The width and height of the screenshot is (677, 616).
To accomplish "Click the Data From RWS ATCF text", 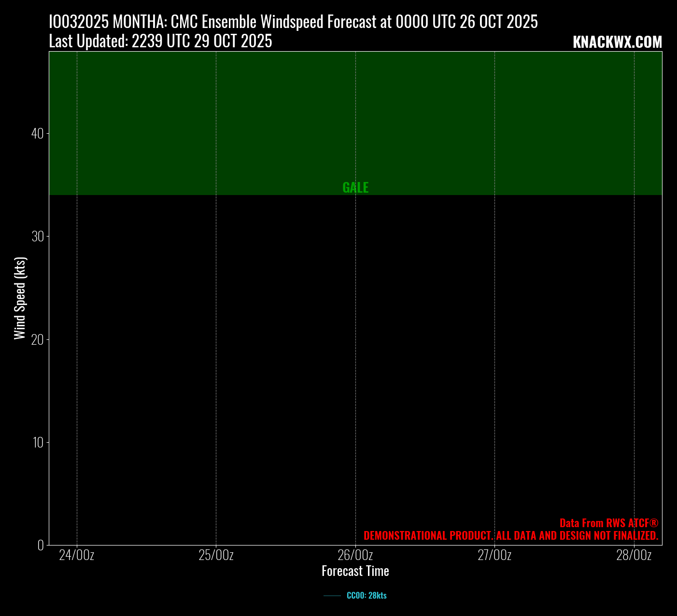I will pyautogui.click(x=608, y=523).
